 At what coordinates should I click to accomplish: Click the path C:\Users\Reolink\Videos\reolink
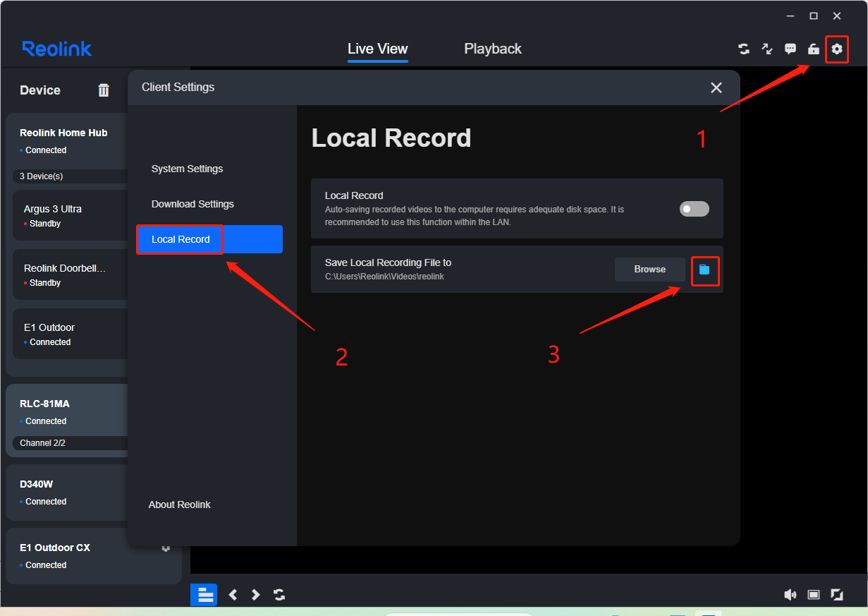coord(384,277)
